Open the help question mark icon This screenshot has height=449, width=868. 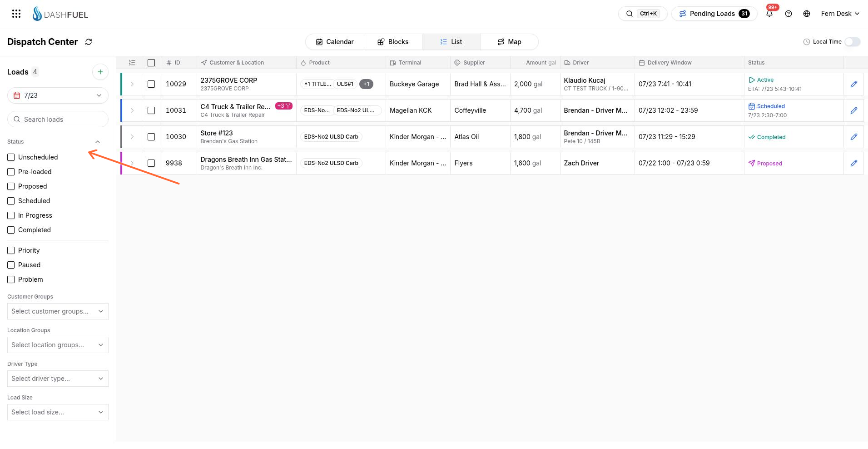[789, 14]
